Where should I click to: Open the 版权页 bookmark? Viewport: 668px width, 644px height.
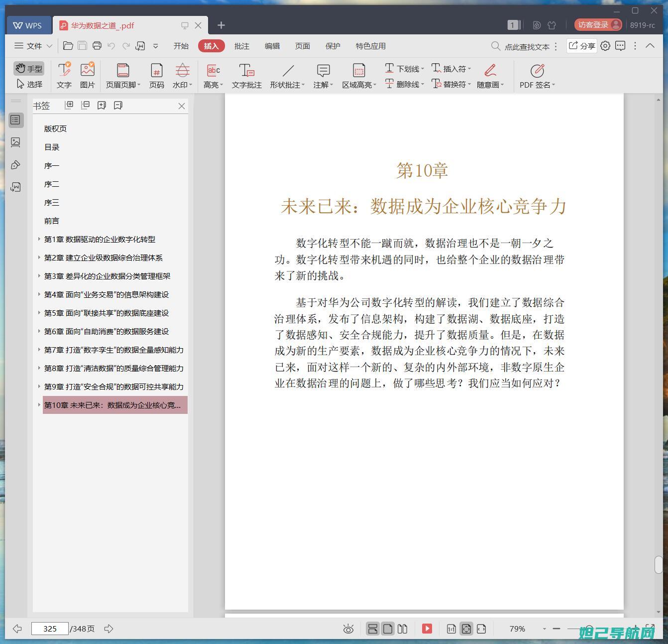coord(55,129)
